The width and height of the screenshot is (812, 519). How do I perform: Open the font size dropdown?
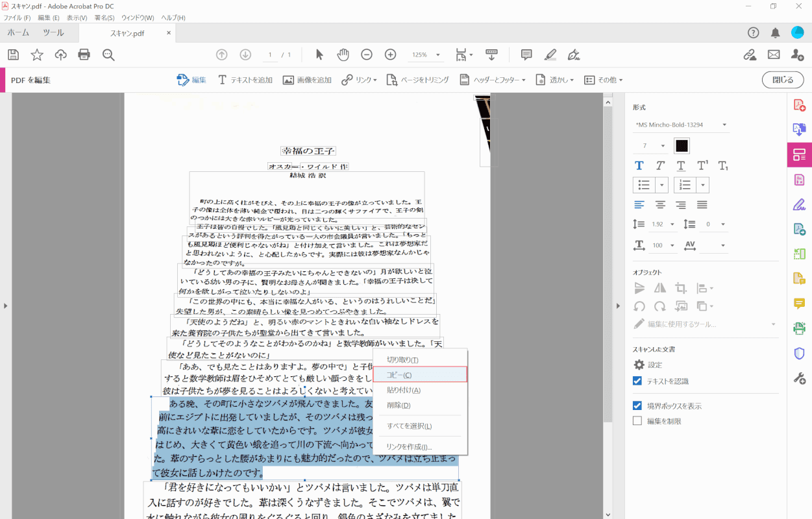651,146
